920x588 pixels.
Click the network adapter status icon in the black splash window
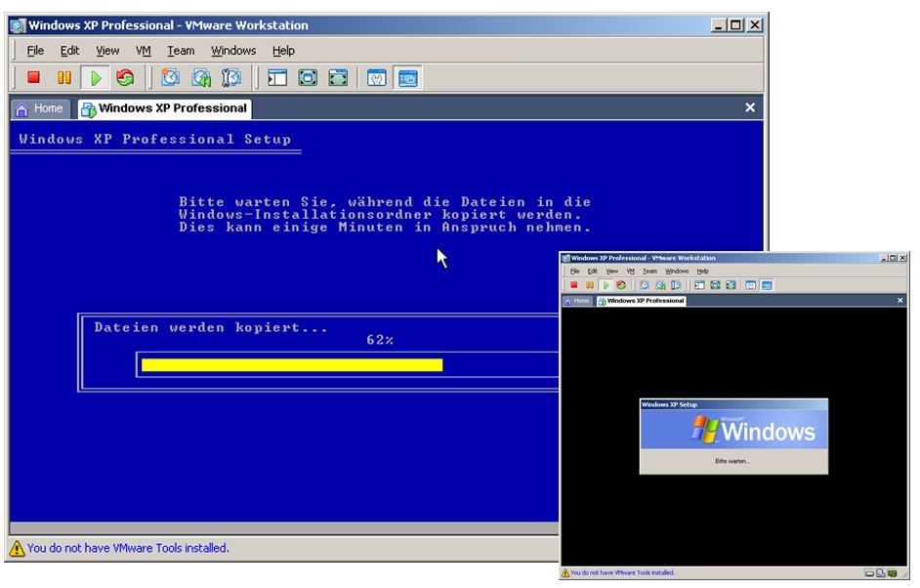[893, 572]
